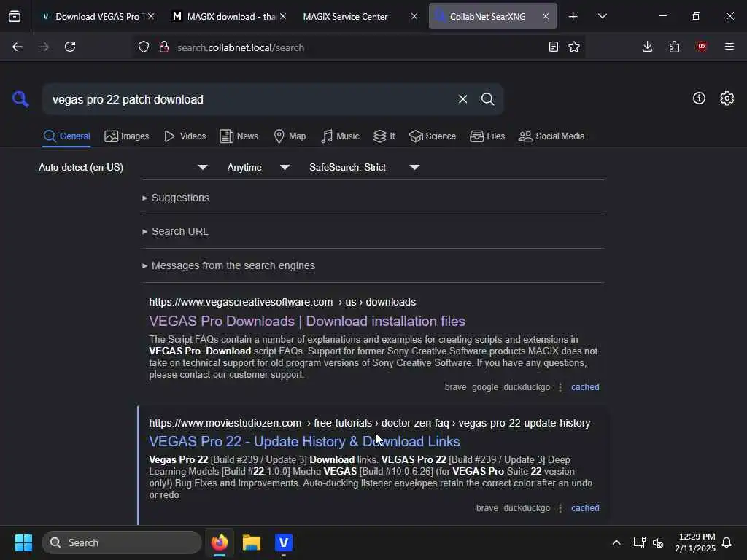Click the muted volume tray icon
Screen dimensions: 747x560
(658, 542)
